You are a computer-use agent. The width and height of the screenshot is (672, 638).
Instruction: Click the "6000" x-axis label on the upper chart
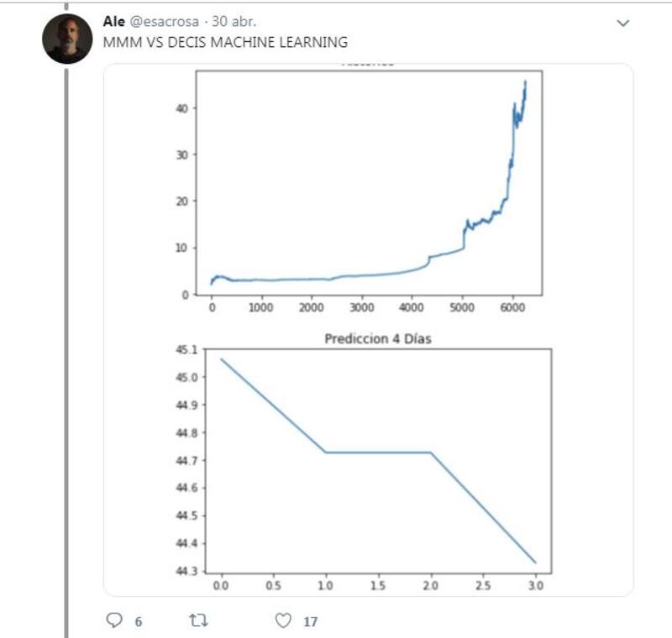click(512, 308)
